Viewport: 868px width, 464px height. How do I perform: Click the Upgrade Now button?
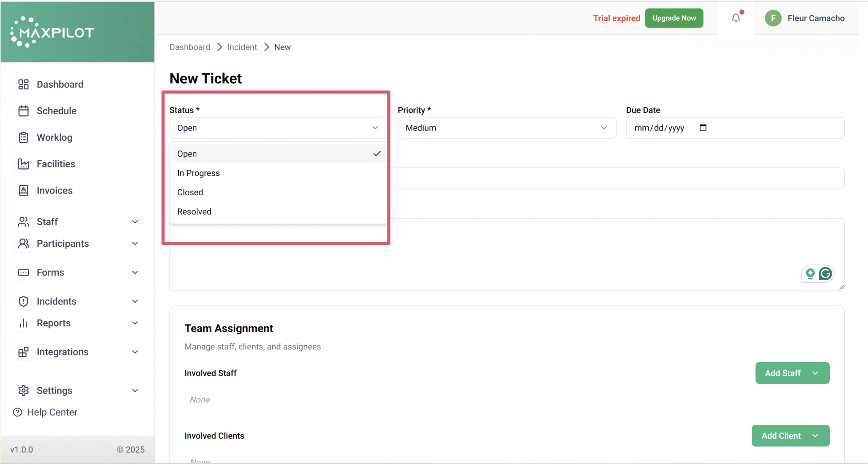(x=674, y=18)
